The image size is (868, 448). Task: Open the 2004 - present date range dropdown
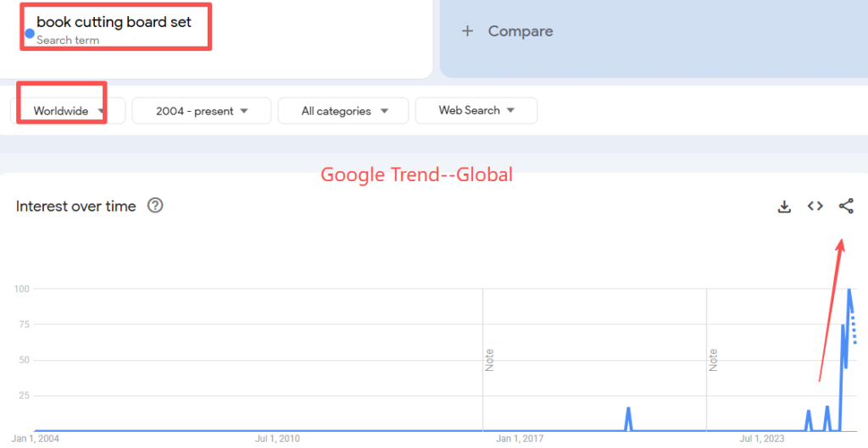click(201, 111)
